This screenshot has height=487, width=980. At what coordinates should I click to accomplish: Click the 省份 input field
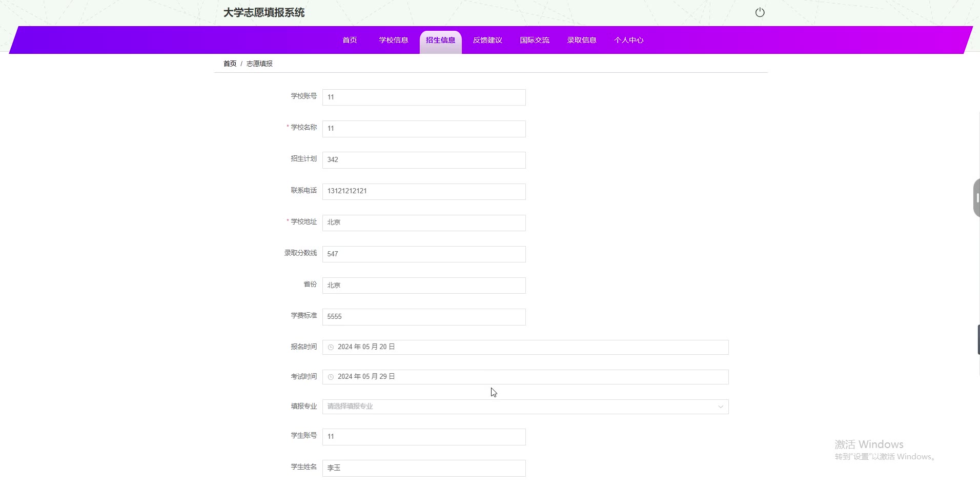coord(424,286)
